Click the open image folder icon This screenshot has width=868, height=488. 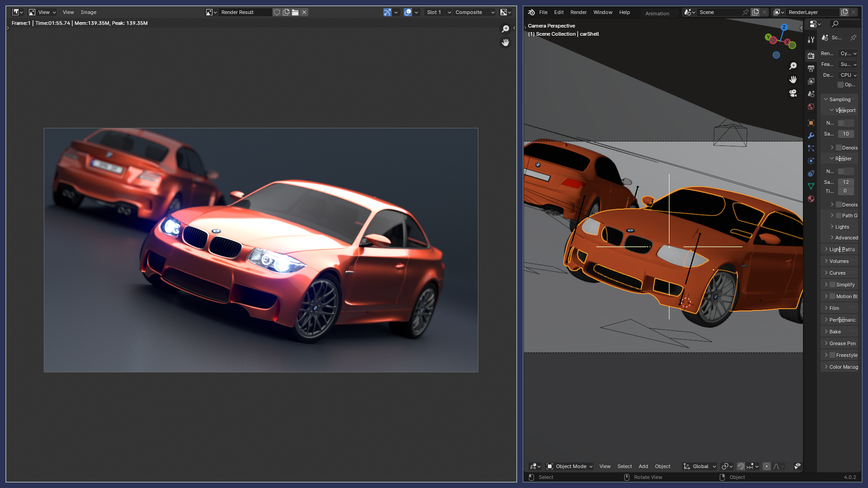coord(295,12)
